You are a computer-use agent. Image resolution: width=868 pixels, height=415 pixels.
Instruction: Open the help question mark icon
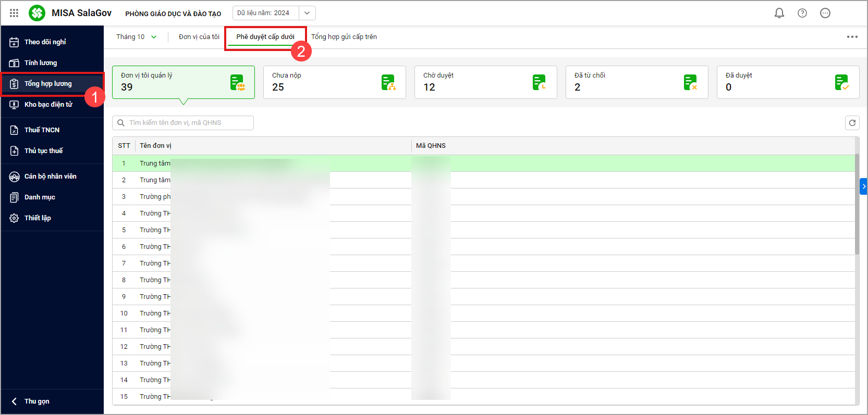(802, 13)
